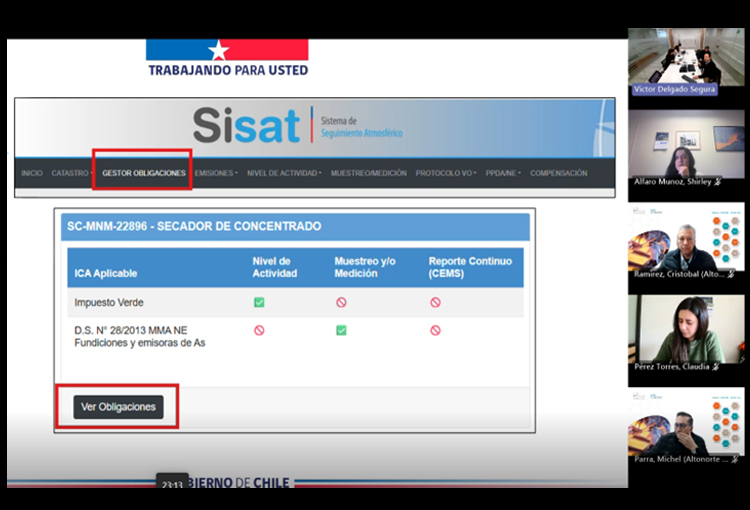Click prohibited icon for Impuesto Verde Reporte Continuo
The width and height of the screenshot is (750, 510).
[435, 302]
